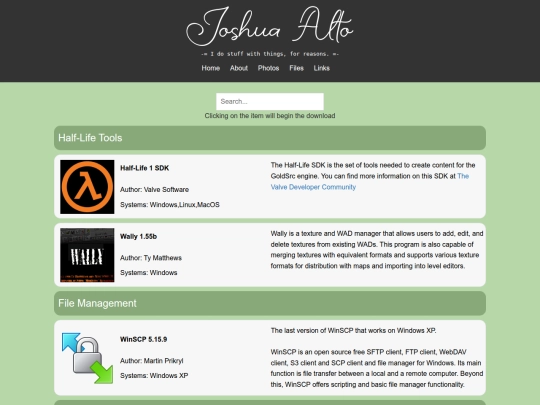This screenshot has height=405, width=540.
Task: Click "Author: Martin Prikryl" text
Action: (152, 361)
